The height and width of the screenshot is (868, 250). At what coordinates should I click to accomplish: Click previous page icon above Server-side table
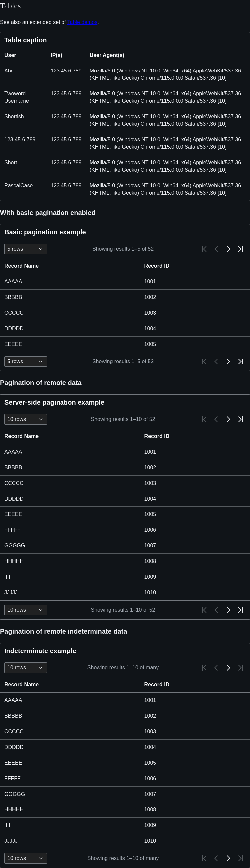tap(216, 419)
